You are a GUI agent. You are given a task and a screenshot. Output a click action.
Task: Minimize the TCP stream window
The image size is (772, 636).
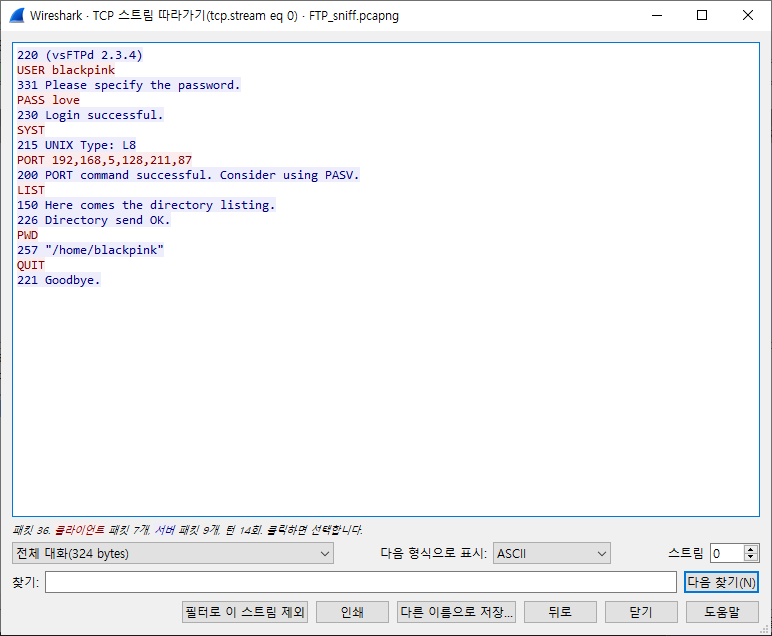(657, 15)
